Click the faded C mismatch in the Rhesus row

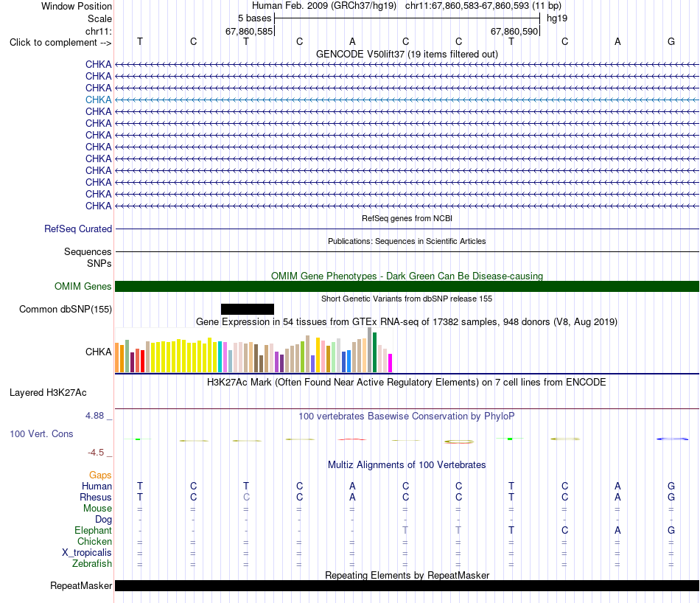click(x=246, y=497)
